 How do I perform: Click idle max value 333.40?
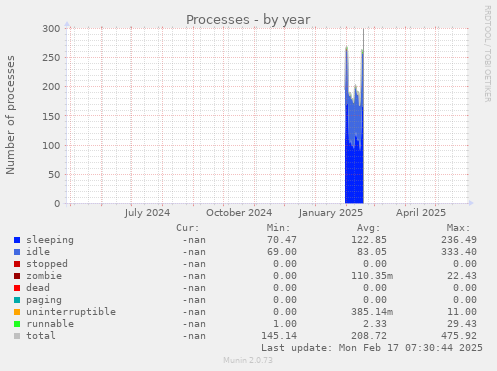pyautogui.click(x=459, y=252)
